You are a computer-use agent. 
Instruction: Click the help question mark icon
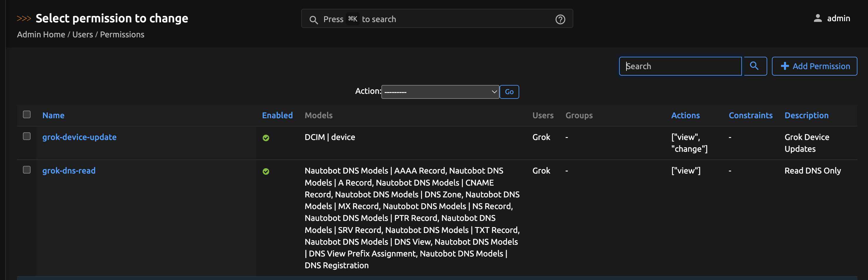tap(560, 19)
